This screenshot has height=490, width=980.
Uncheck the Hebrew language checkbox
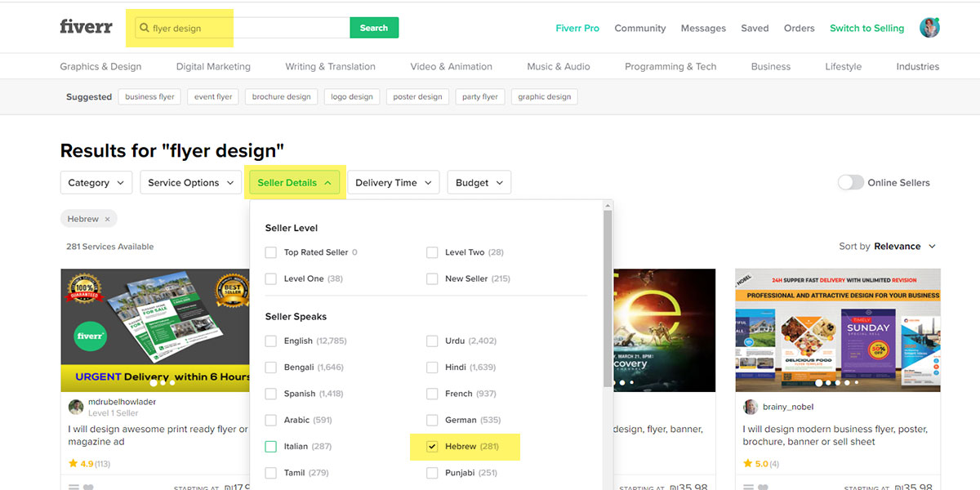point(432,447)
